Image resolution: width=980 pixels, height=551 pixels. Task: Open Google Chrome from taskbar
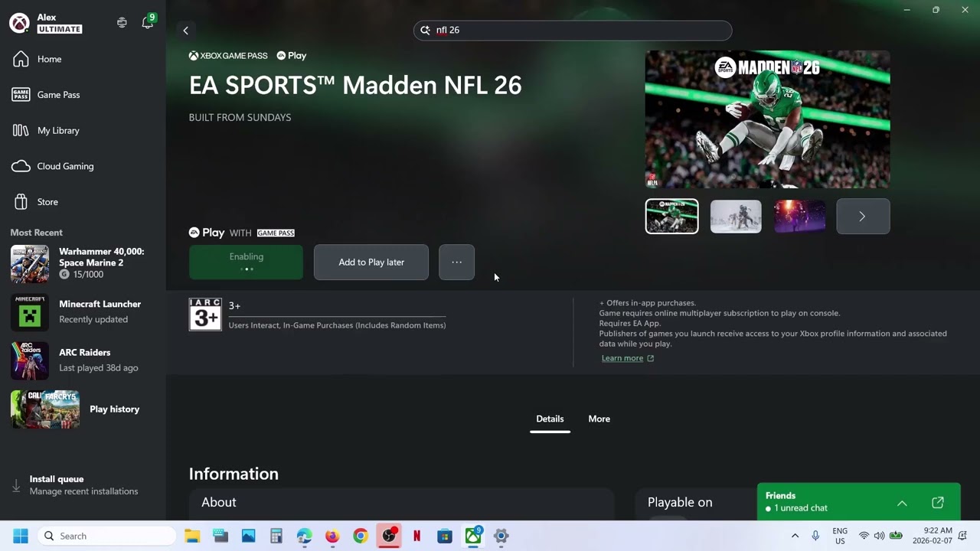pos(361,536)
